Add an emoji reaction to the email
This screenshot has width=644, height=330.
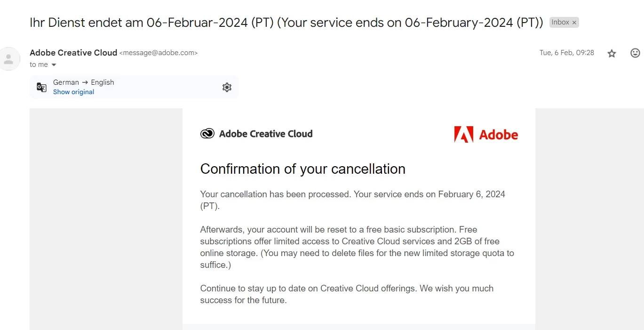[x=635, y=53]
